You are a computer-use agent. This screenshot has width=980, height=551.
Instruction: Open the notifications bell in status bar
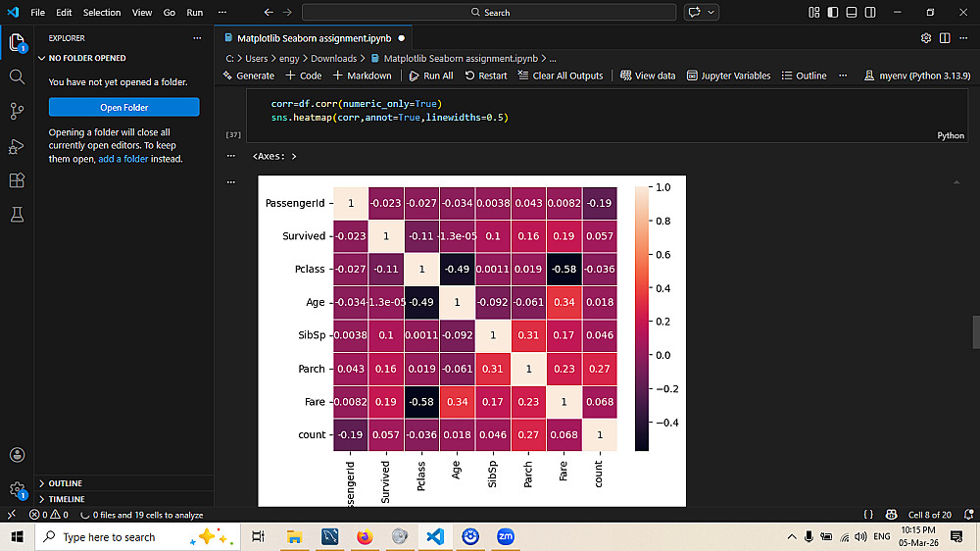[x=969, y=516]
